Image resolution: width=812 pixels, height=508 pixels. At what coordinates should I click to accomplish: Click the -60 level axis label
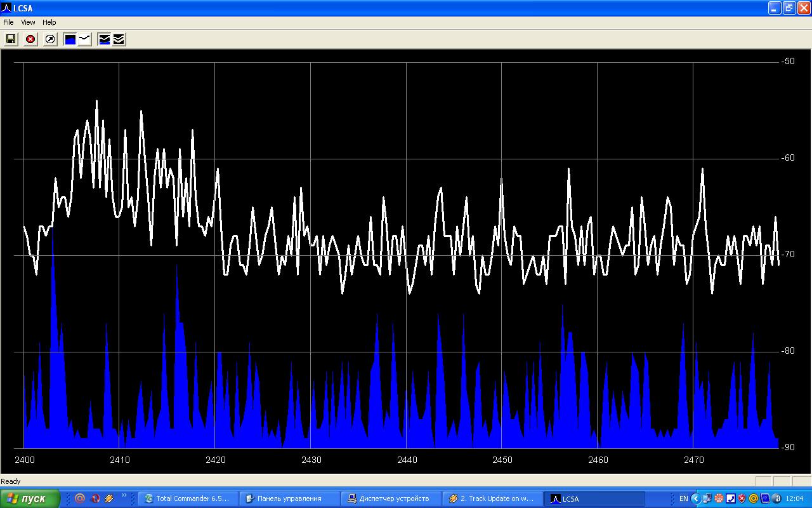click(788, 158)
